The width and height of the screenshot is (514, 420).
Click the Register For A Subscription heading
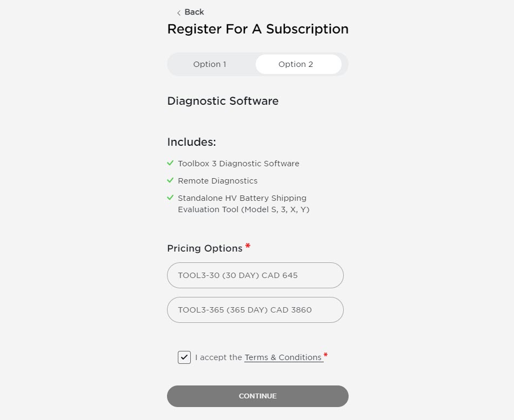258,29
